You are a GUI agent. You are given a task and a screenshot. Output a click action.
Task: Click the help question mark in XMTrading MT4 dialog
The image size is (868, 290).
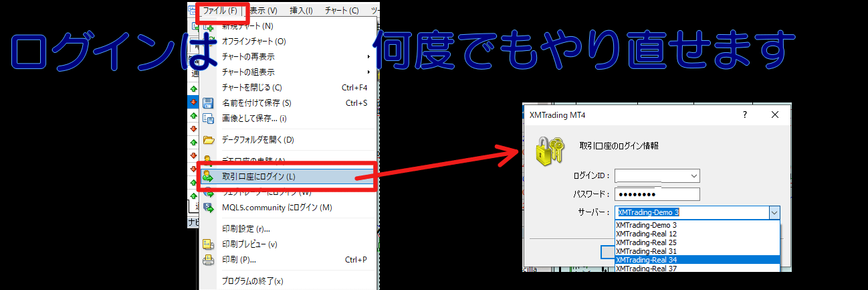tap(746, 115)
